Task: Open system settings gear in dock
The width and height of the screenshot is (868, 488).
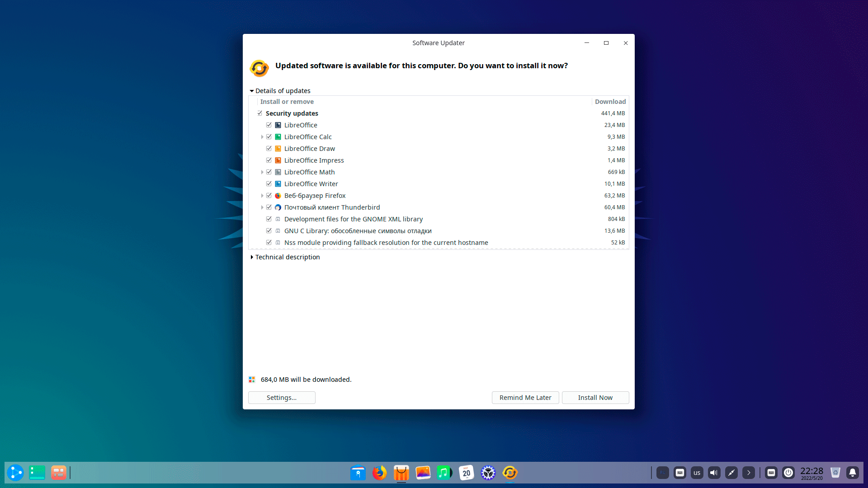Action: [488, 473]
